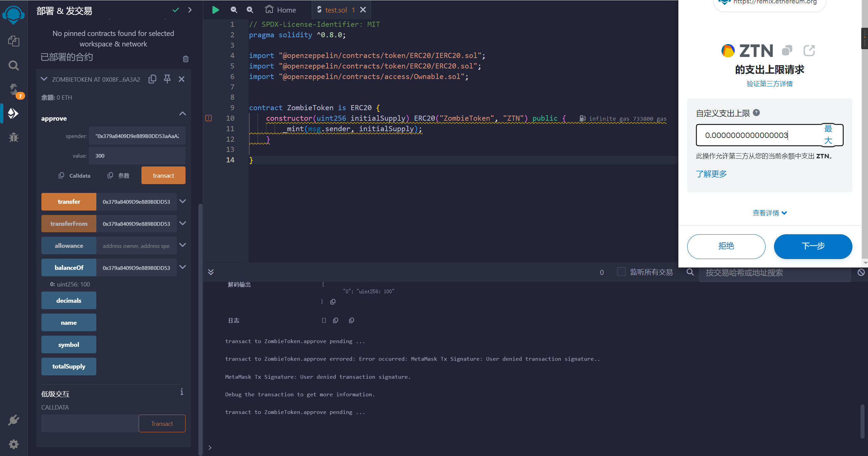Viewport: 868px width, 456px height.
Task: Collapse the ZombieToken deployed contract
Action: tap(44, 79)
